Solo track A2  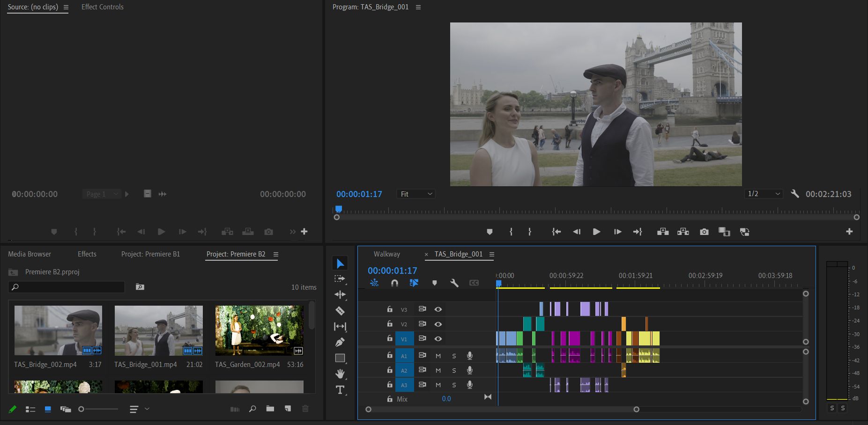(454, 371)
